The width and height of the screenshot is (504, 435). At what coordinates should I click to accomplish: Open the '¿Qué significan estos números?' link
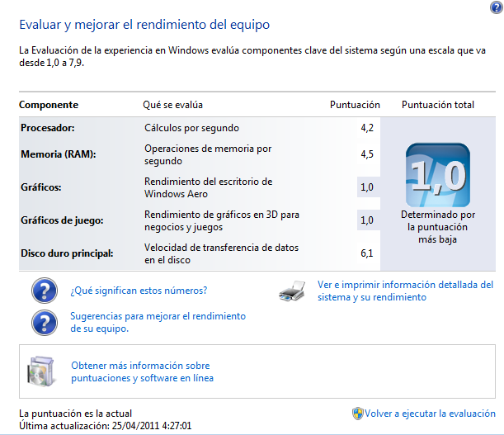139,291
